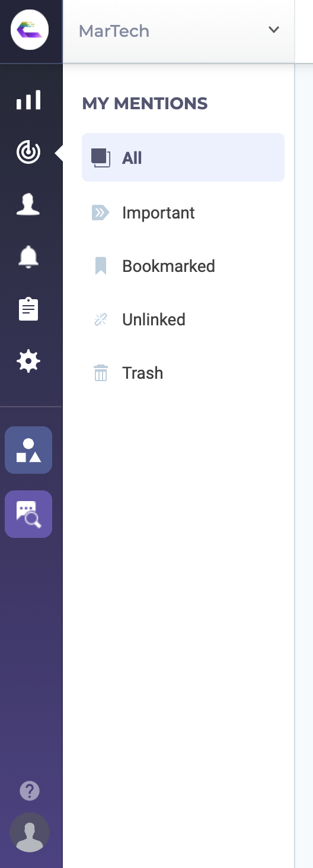Open the MarTech project selector
313x868 pixels.
click(x=178, y=31)
